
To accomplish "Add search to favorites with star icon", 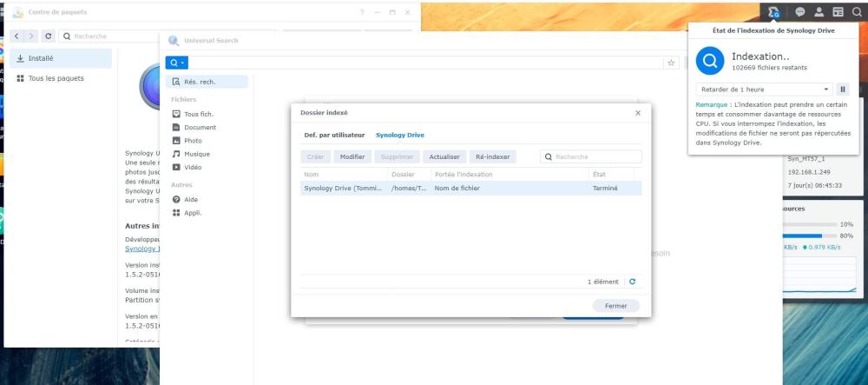I will (671, 63).
